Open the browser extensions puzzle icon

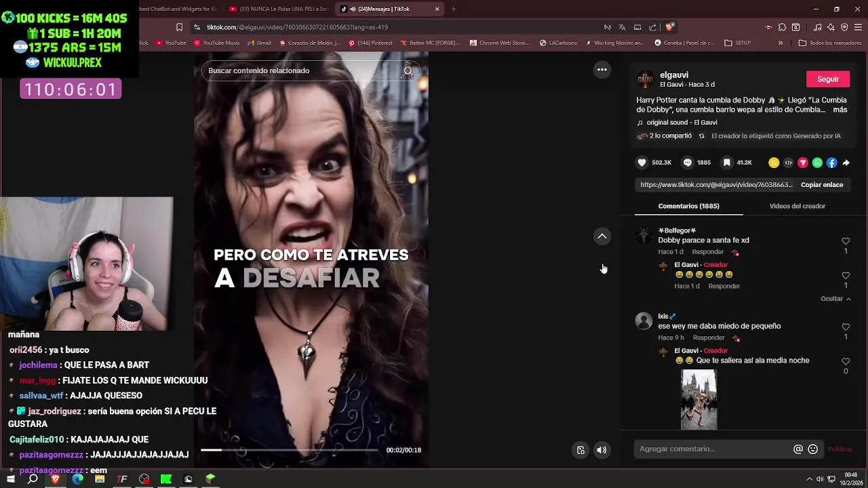782,27
